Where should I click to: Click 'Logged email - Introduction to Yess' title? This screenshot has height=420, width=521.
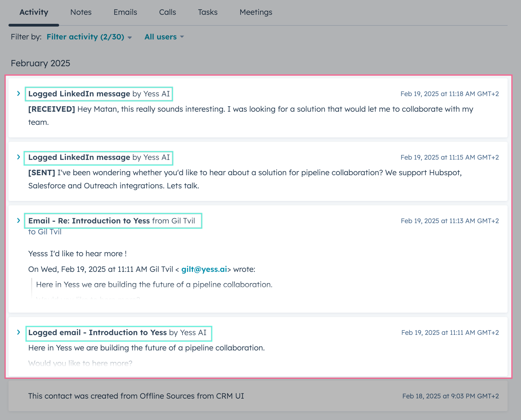coord(97,332)
